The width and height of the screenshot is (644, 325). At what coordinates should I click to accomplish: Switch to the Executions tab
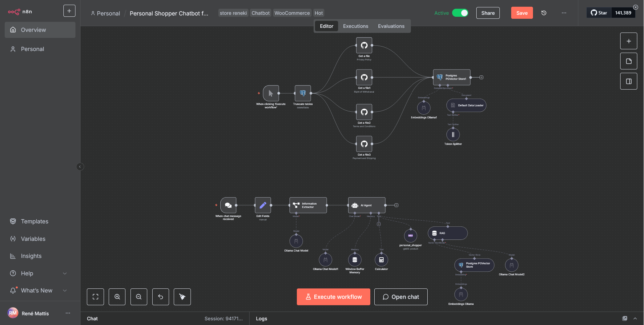tap(356, 26)
